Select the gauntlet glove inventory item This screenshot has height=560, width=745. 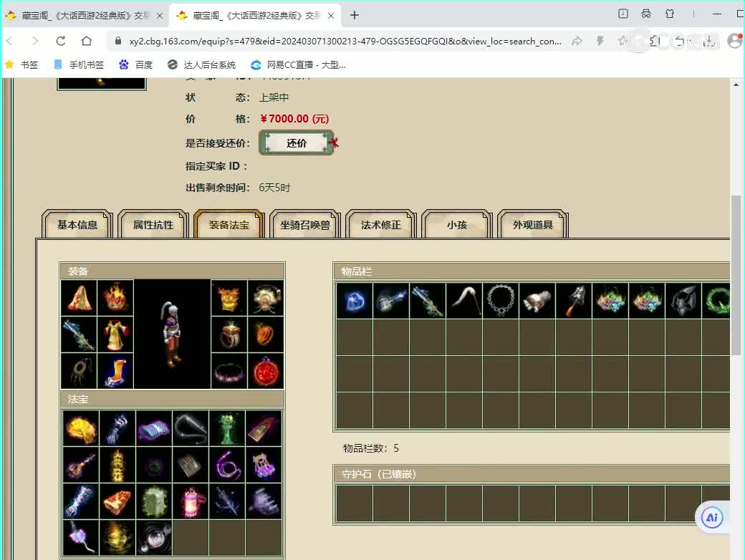[537, 301]
